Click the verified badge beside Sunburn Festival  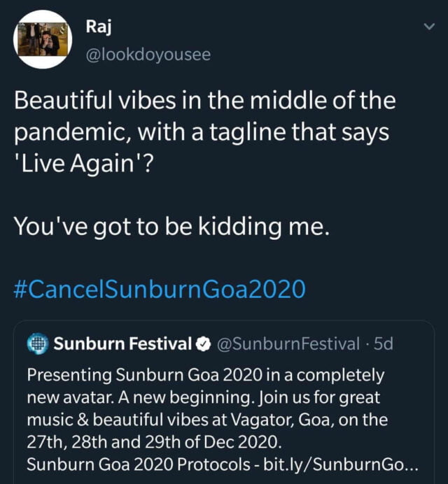click(203, 343)
